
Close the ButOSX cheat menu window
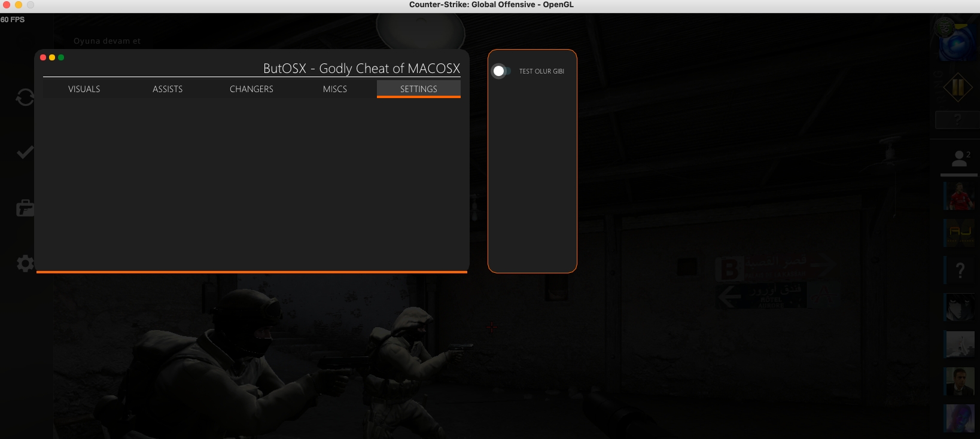[43, 57]
